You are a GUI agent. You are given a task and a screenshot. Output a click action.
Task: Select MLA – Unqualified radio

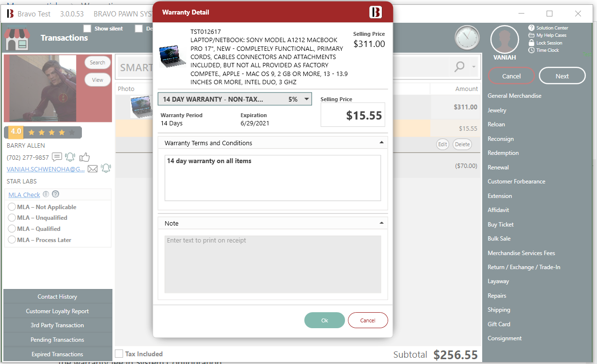12,218
